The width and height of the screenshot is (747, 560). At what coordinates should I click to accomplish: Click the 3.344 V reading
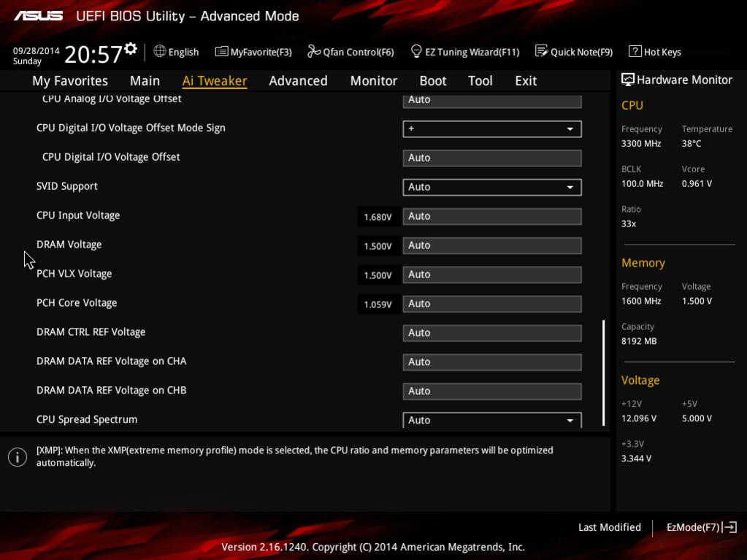tap(636, 458)
